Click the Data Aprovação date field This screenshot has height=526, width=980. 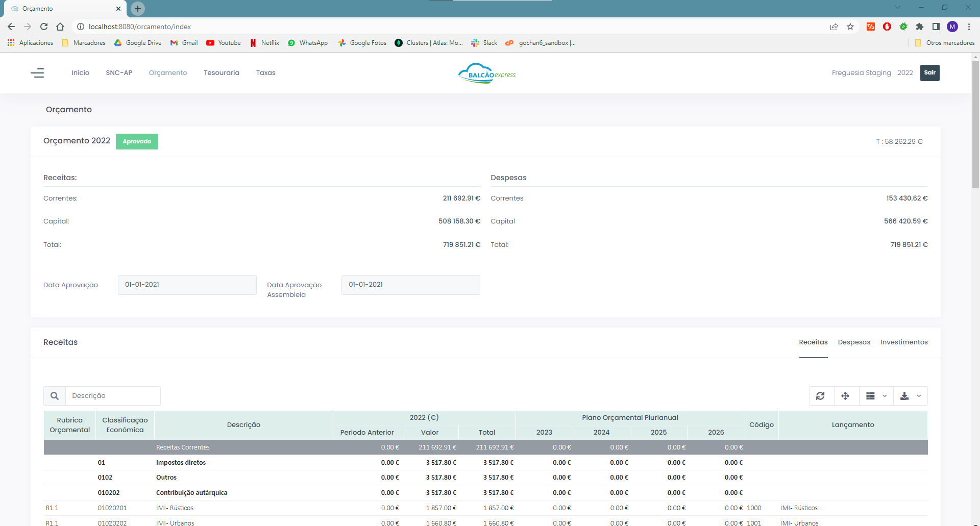[187, 285]
